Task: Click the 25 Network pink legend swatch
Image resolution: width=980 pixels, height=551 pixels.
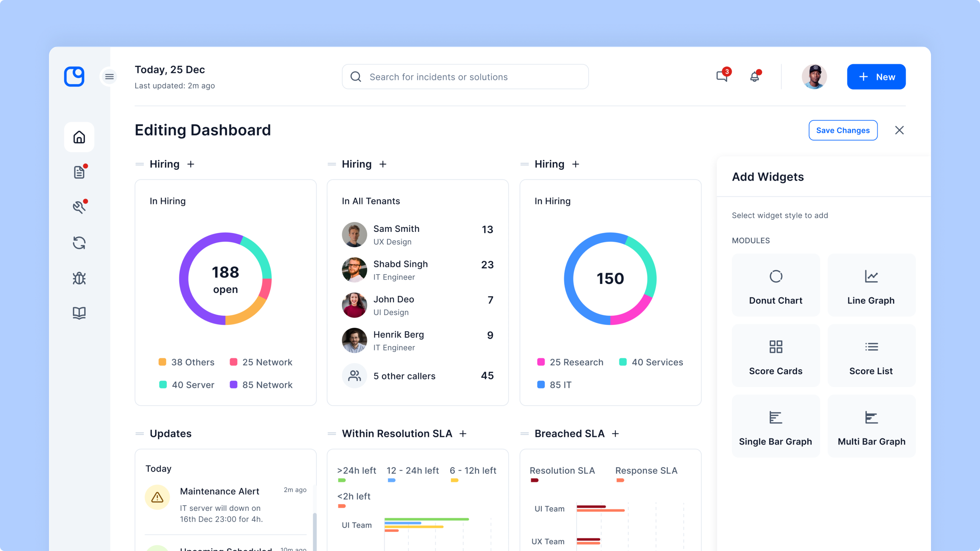Action: [234, 362]
